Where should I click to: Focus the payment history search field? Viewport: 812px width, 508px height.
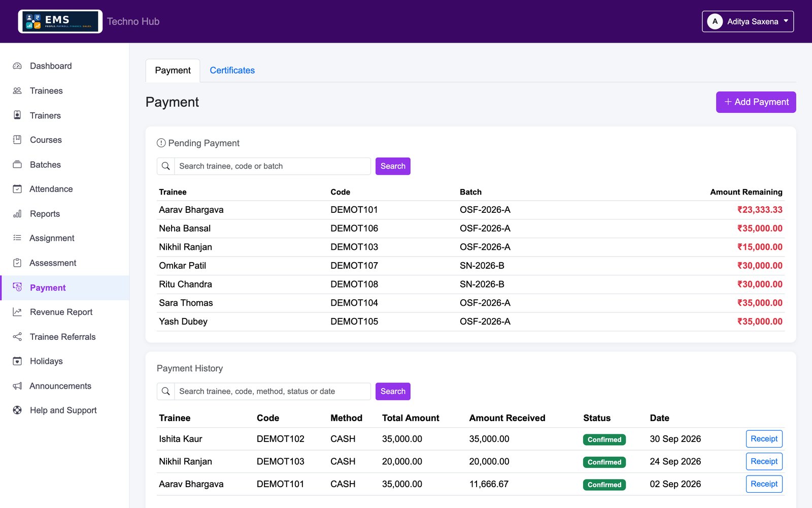[x=272, y=391]
